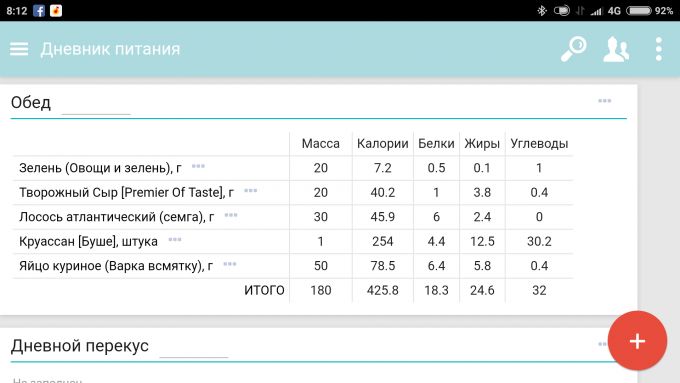Viewport: 680px width, 383px height.
Task: Open options dots next to Яйцо куриное
Action: (230, 264)
